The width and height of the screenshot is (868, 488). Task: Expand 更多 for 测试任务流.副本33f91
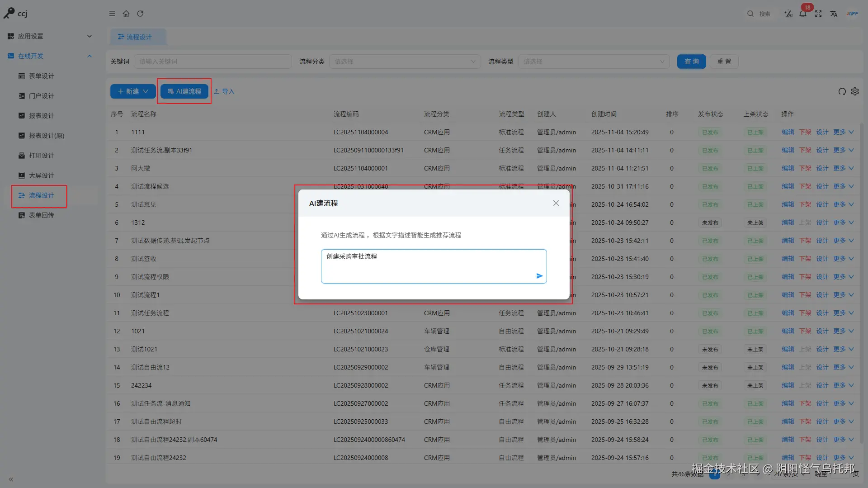(844, 150)
